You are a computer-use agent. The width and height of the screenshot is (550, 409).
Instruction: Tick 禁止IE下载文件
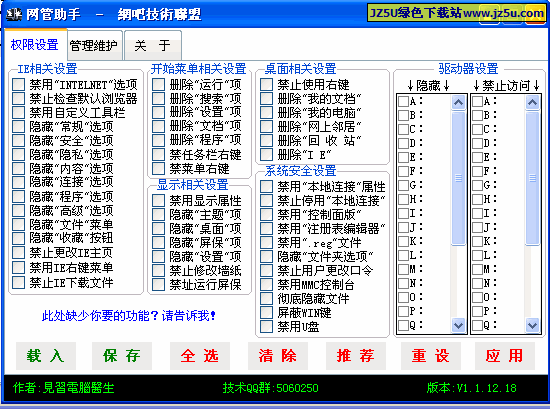[19, 282]
